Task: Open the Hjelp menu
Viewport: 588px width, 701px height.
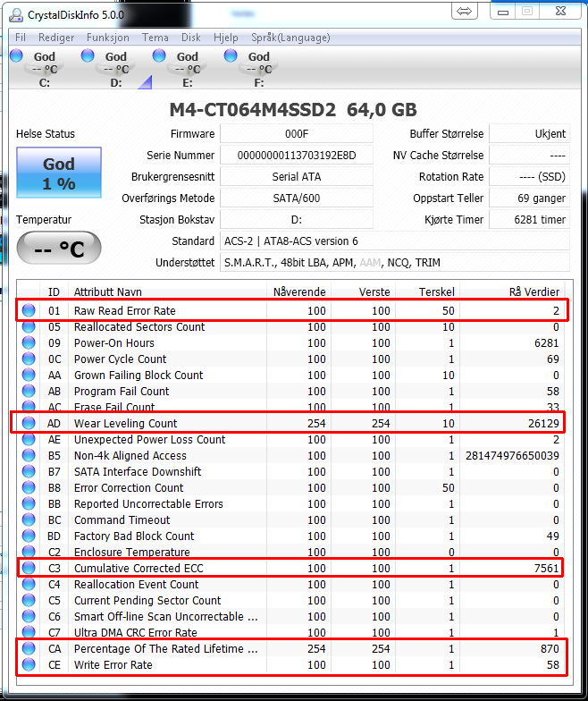Action: (225, 38)
